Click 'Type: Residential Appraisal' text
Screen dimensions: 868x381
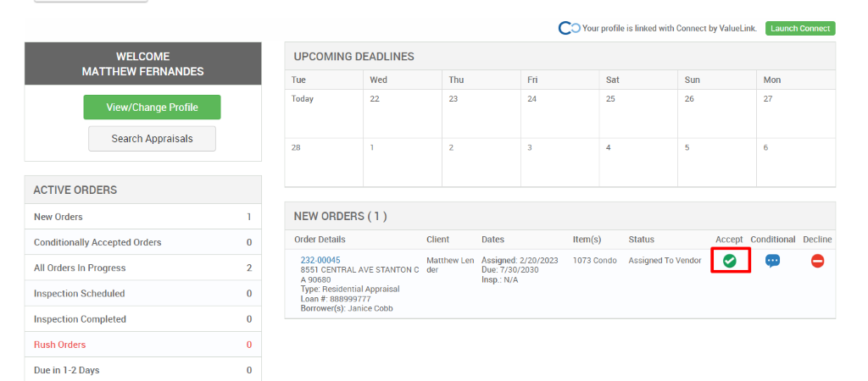point(350,290)
